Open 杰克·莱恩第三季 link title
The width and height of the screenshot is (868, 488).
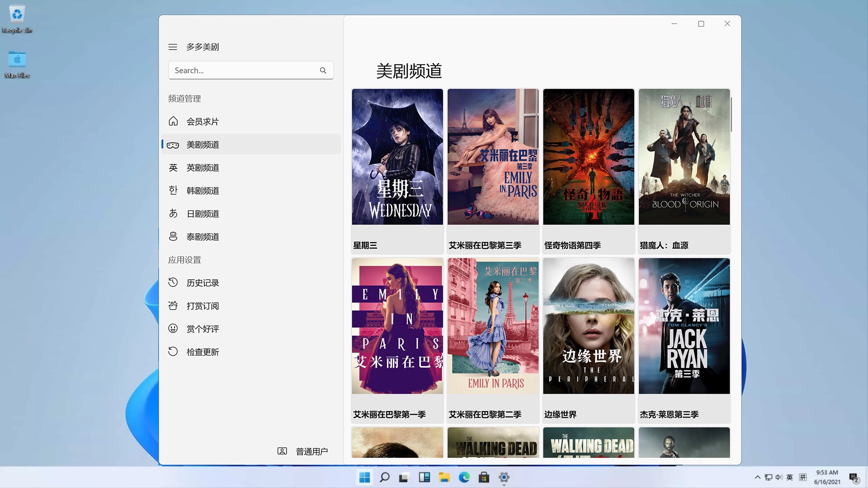click(x=669, y=414)
